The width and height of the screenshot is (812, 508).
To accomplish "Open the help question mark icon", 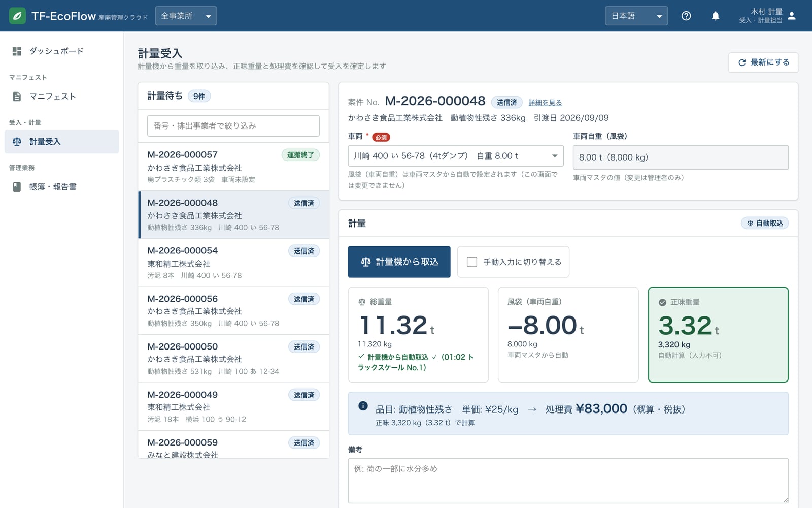I will [x=686, y=16].
